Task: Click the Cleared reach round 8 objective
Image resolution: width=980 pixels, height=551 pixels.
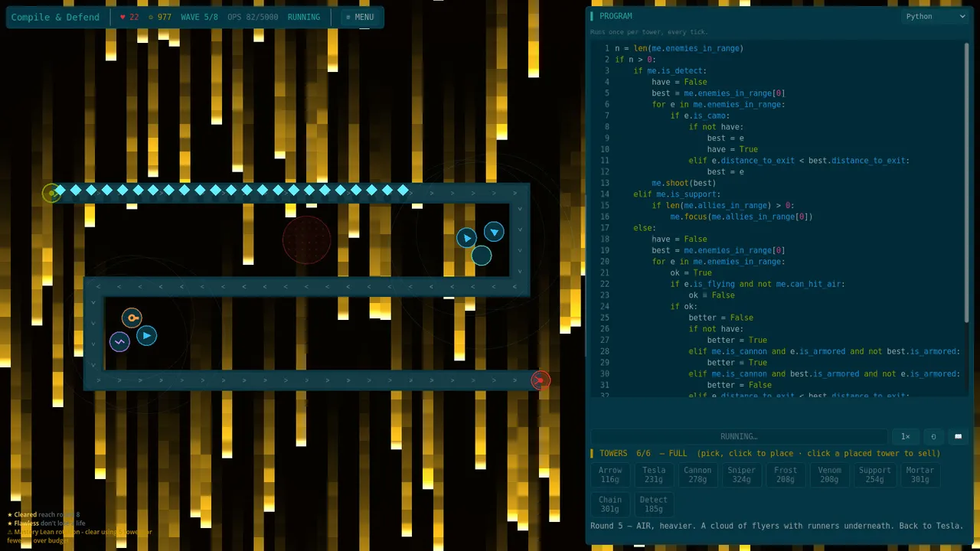Action: tap(44, 514)
